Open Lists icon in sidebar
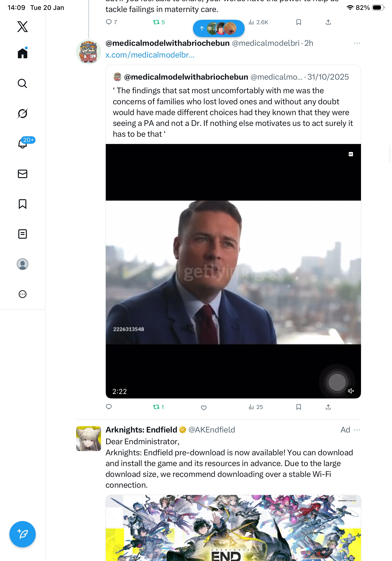The image size is (392, 561). click(23, 234)
